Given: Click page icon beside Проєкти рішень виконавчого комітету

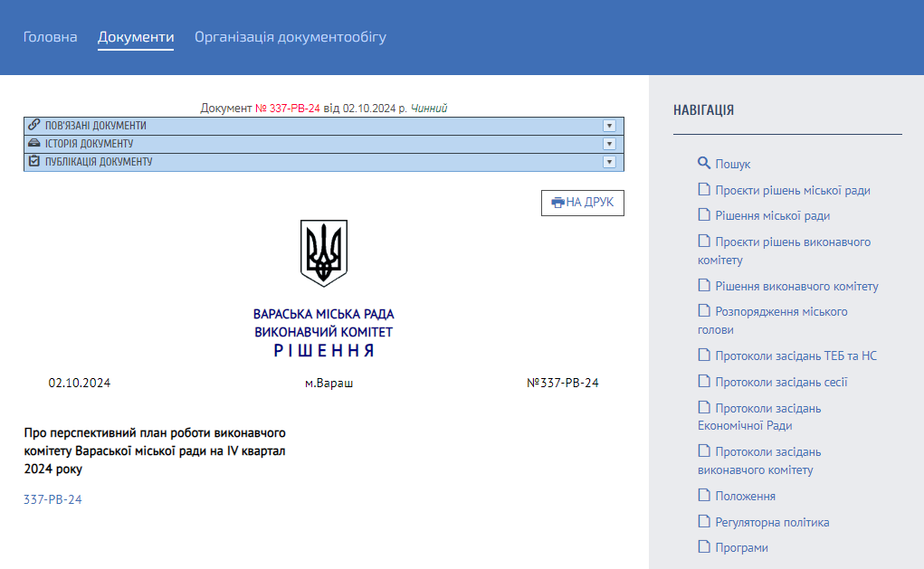Looking at the screenshot, I should coord(703,241).
